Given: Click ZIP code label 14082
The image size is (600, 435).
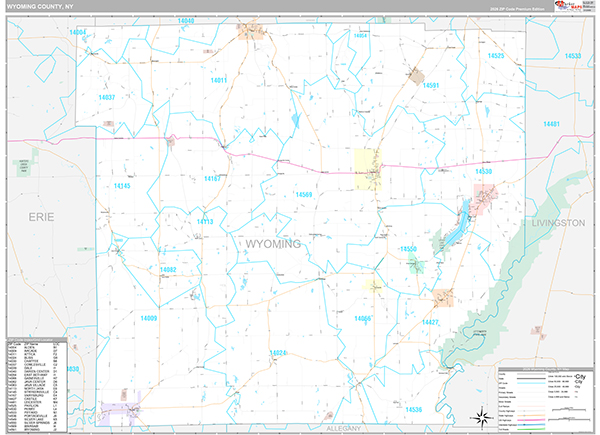Looking at the screenshot, I should click(x=168, y=270).
